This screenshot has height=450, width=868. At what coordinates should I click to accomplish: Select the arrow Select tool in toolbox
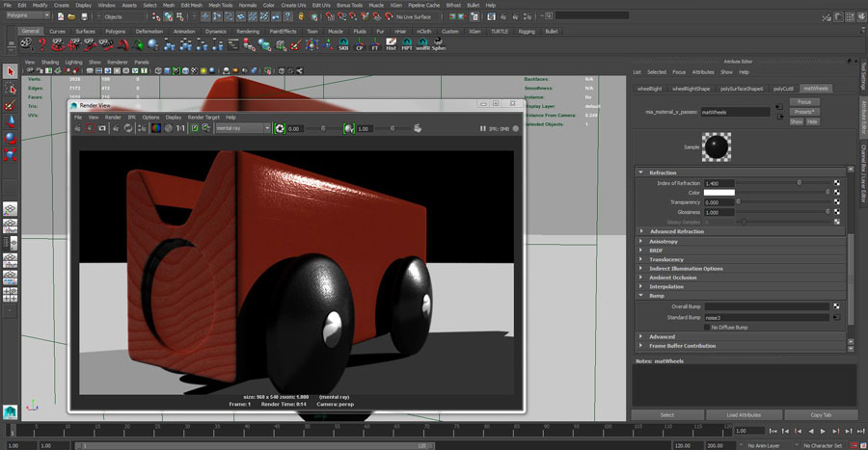click(10, 71)
